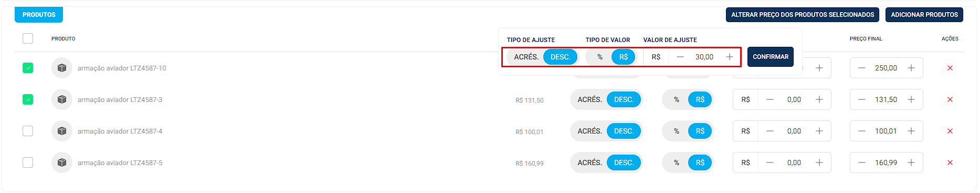Click cube icon of armação aviador LTZ4587-4
Screen dimensions: 980x193
62,131
